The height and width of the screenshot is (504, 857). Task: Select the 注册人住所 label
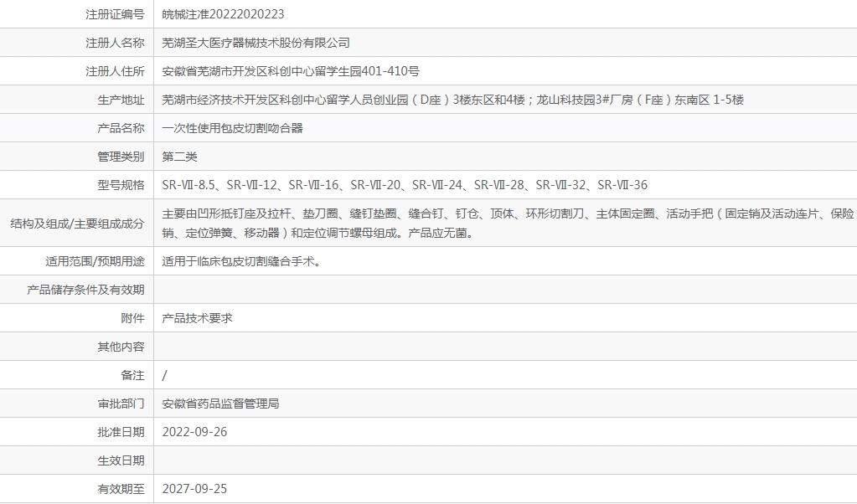[x=115, y=71]
